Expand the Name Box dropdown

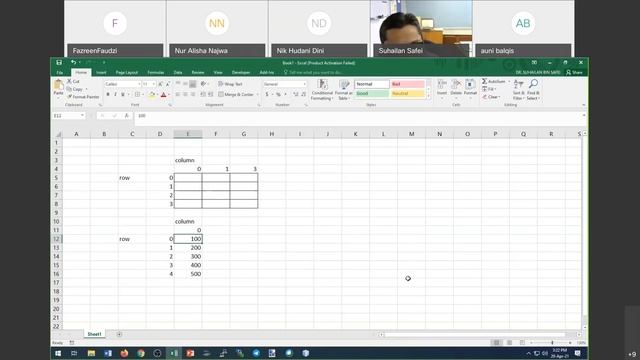[82, 116]
